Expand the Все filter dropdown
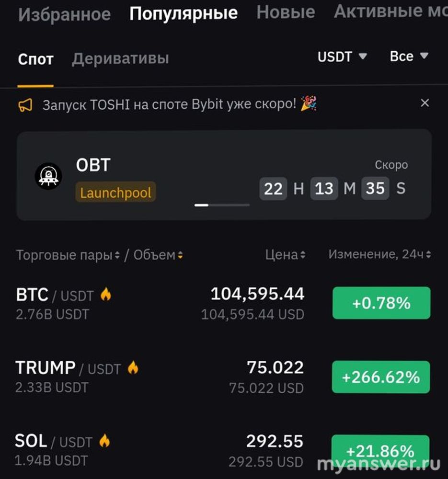The image size is (448, 479). point(409,57)
